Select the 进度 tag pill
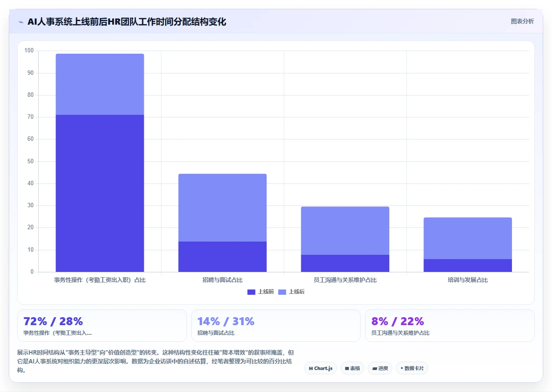Screen dimensions: 552x392 pyautogui.click(x=380, y=368)
